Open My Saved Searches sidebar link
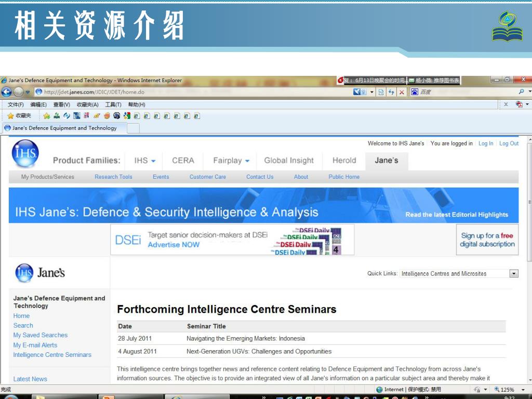 tap(41, 335)
